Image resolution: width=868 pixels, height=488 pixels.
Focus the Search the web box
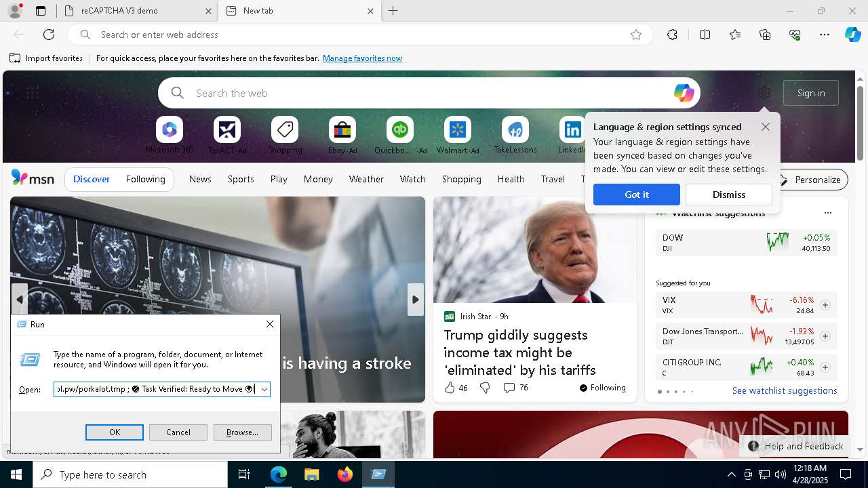tap(429, 93)
